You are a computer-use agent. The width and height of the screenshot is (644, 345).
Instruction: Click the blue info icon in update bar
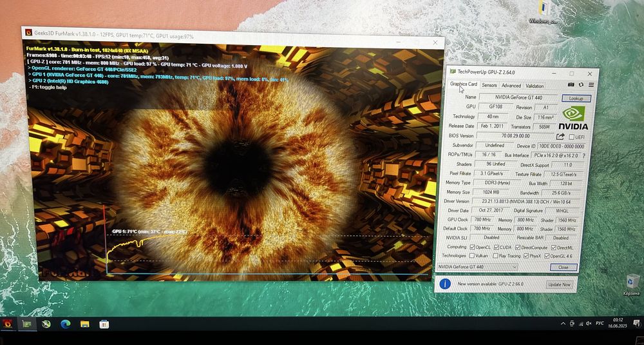445,284
